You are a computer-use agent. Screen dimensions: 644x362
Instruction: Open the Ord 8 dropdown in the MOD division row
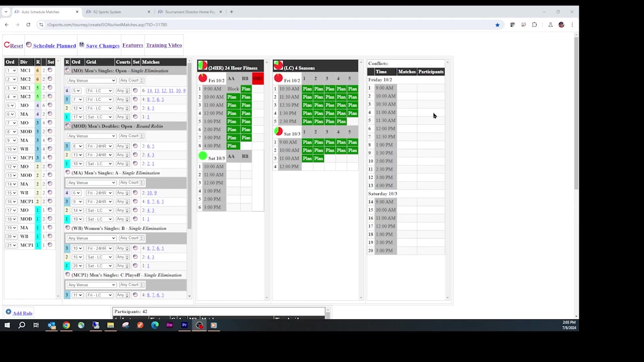point(11,132)
